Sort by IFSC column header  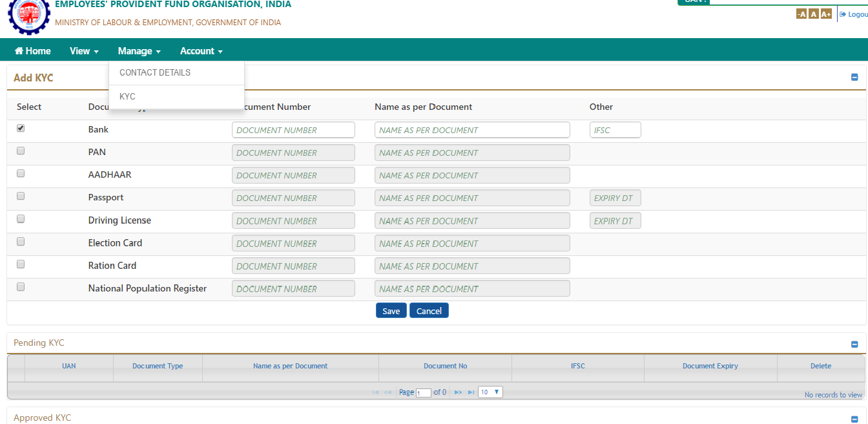(578, 366)
